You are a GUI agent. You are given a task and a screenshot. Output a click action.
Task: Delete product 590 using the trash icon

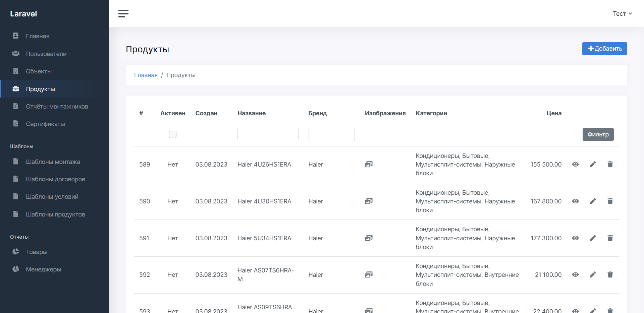click(x=610, y=201)
